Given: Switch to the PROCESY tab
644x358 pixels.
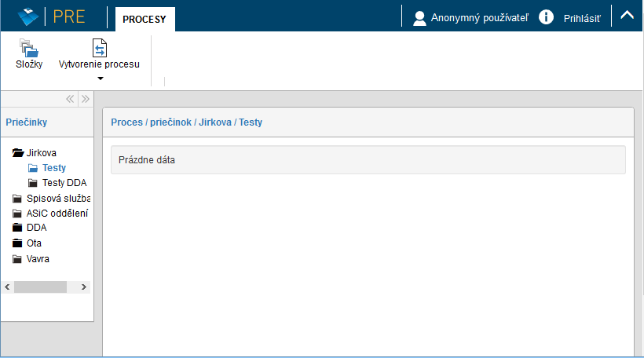Looking at the screenshot, I should tap(145, 20).
